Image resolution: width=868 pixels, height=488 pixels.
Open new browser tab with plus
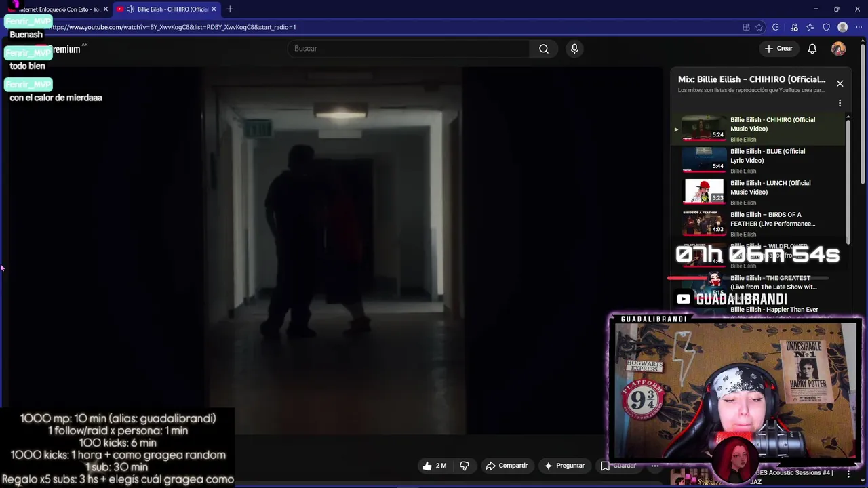tap(230, 9)
